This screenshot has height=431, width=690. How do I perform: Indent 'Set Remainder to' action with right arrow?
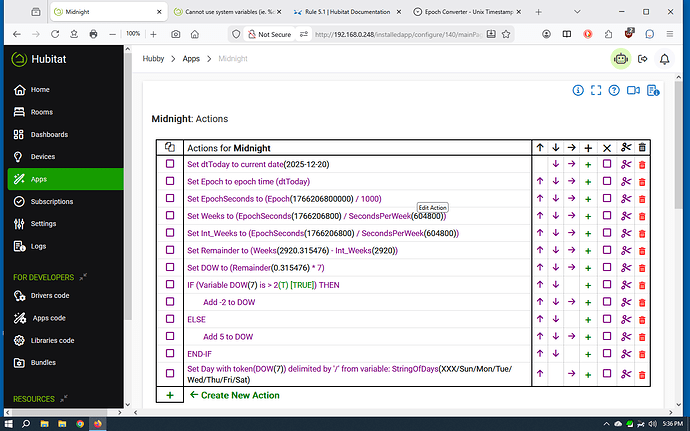pos(571,250)
